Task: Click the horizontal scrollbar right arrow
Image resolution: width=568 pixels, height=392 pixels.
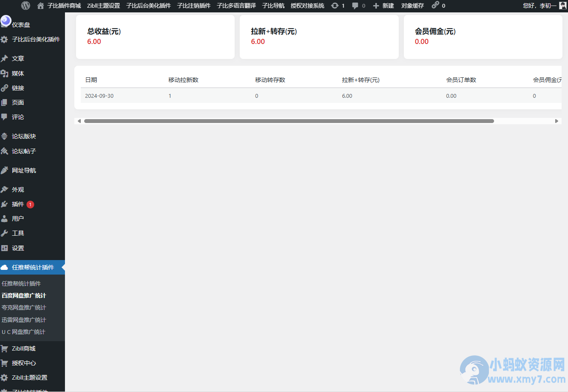Action: click(556, 121)
